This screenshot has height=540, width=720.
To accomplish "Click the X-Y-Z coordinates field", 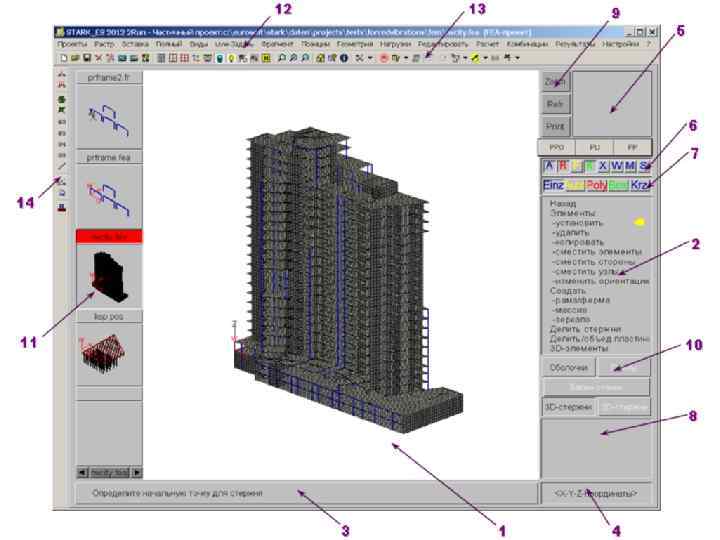I will [596, 494].
